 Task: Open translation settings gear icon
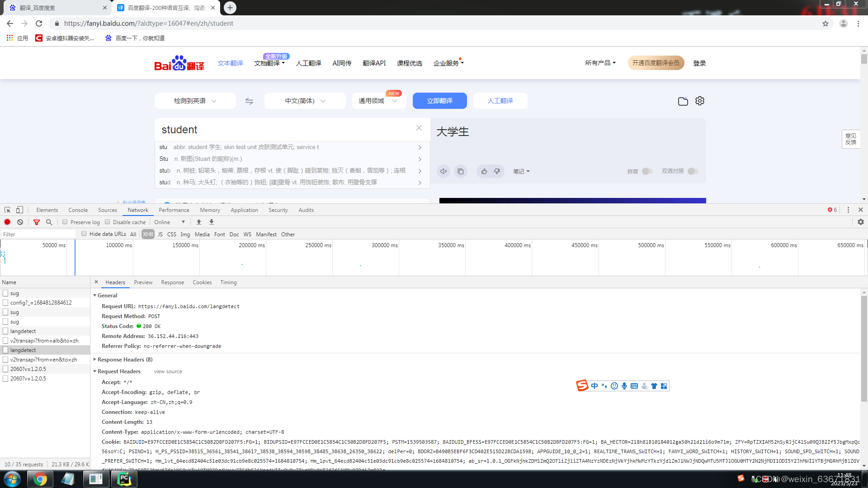[700, 101]
